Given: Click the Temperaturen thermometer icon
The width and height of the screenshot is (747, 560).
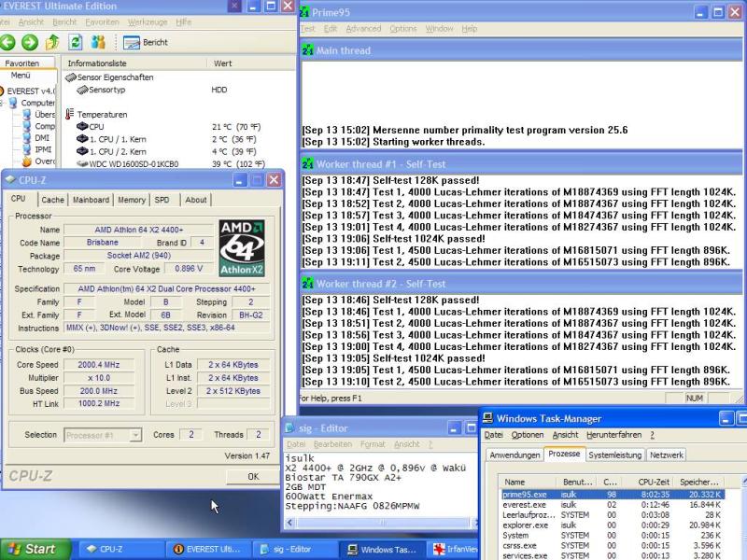Looking at the screenshot, I should (x=69, y=114).
